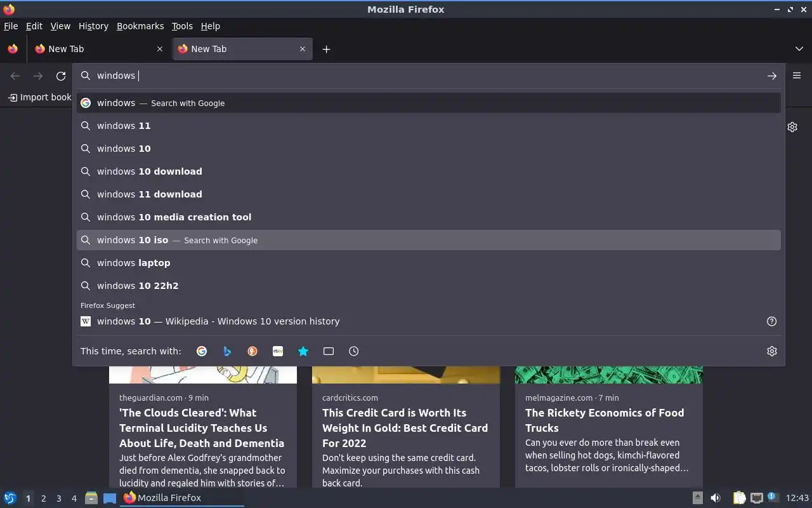Switch to the first New Tab
This screenshot has width=812, height=508.
[98, 49]
